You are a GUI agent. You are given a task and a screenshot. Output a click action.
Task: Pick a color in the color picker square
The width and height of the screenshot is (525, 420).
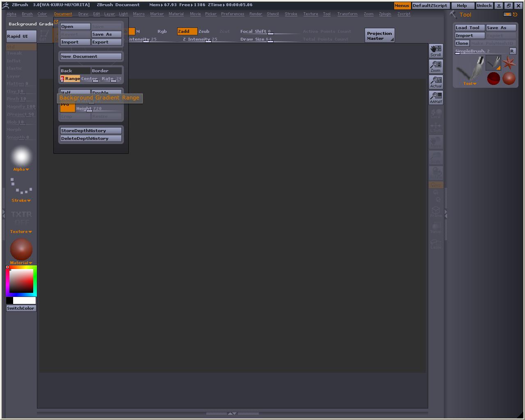pos(21,281)
